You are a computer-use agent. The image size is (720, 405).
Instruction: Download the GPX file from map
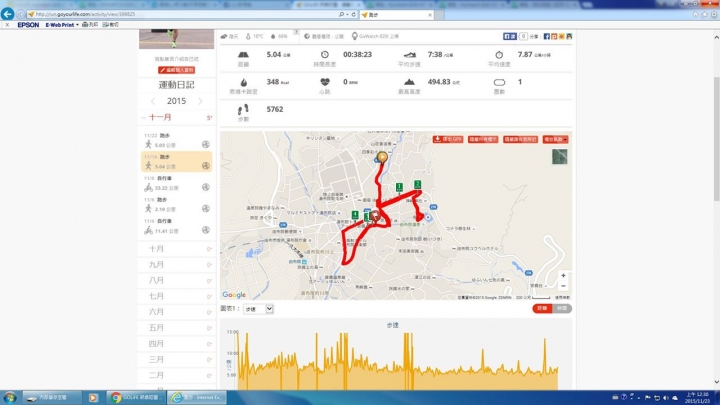point(448,139)
